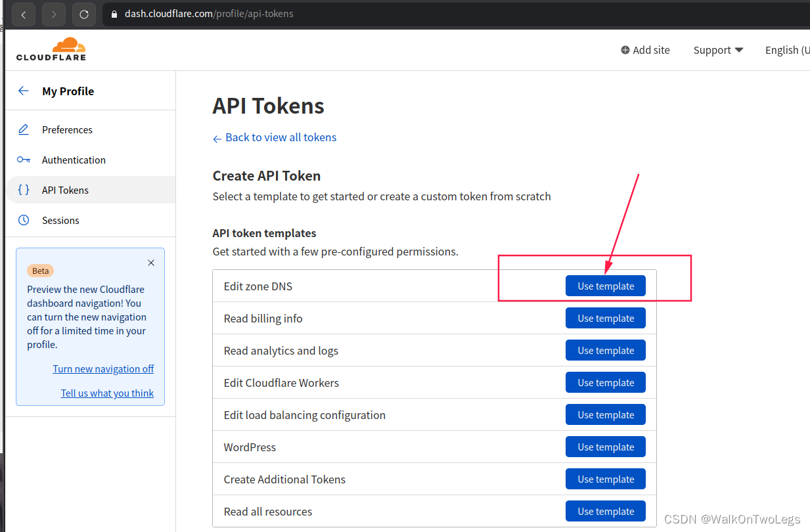This screenshot has width=810, height=532.
Task: Click 'Edit load balancing configuration' text
Action: [305, 415]
